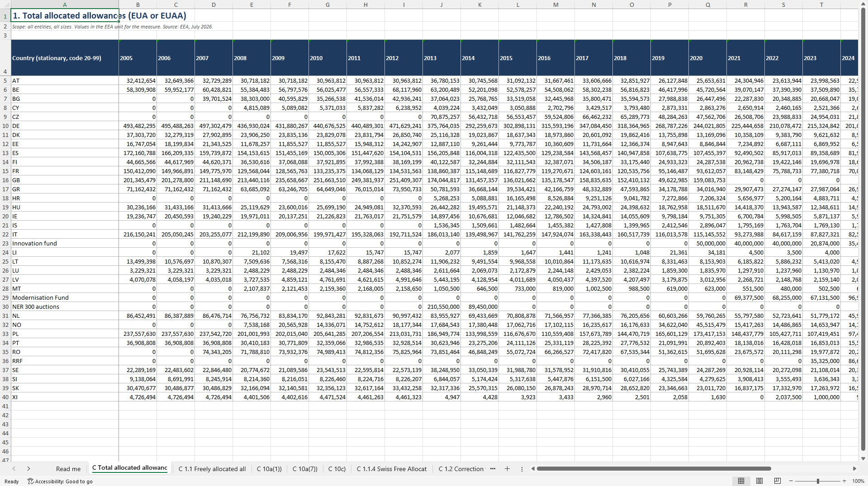Click cell value 1,000,000 in XI row
This screenshot has width=868, height=486.
(821, 397)
